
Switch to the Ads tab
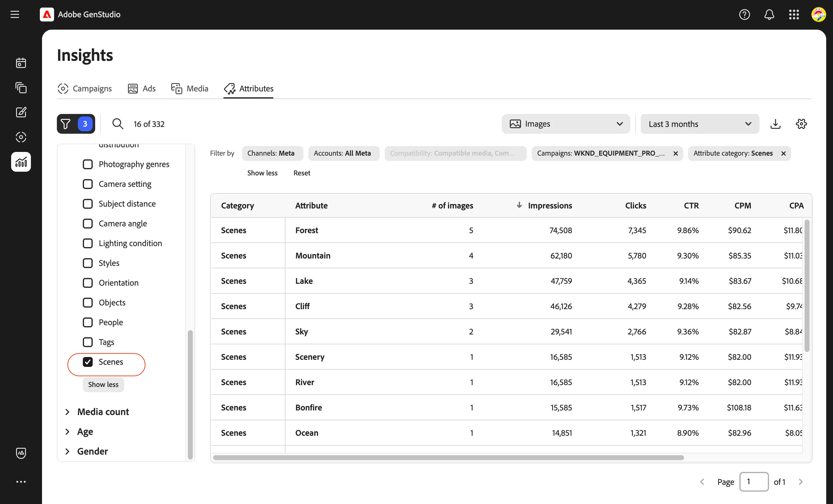pyautogui.click(x=142, y=89)
